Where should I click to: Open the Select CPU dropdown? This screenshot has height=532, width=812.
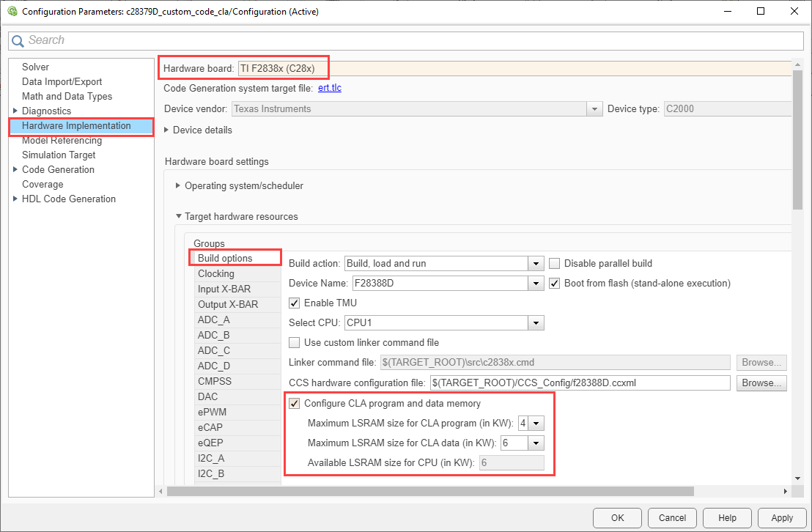pyautogui.click(x=444, y=322)
